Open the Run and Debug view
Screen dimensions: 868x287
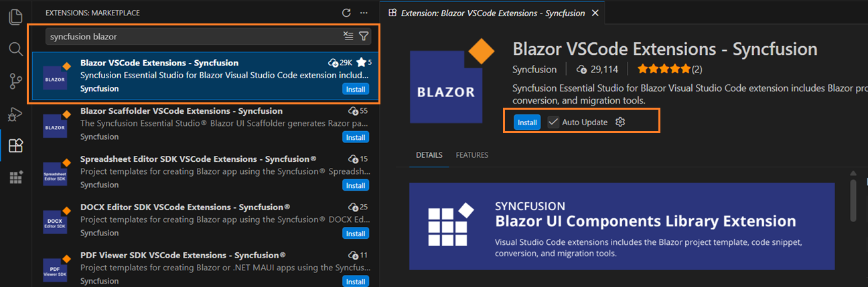[x=15, y=114]
